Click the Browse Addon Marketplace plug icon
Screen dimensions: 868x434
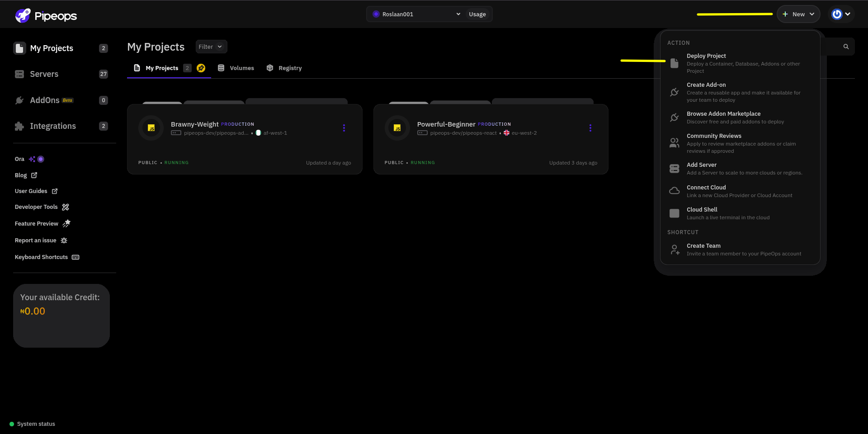pyautogui.click(x=675, y=118)
